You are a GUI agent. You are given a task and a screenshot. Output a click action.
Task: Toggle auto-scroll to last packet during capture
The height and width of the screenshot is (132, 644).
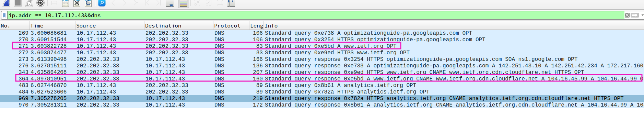tap(170, 3)
